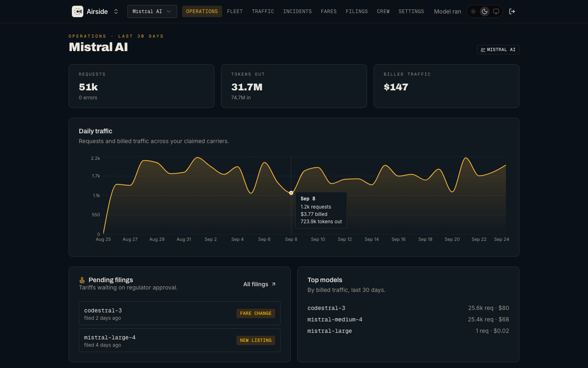Open the CREW tab
The width and height of the screenshot is (588, 368).
click(383, 11)
